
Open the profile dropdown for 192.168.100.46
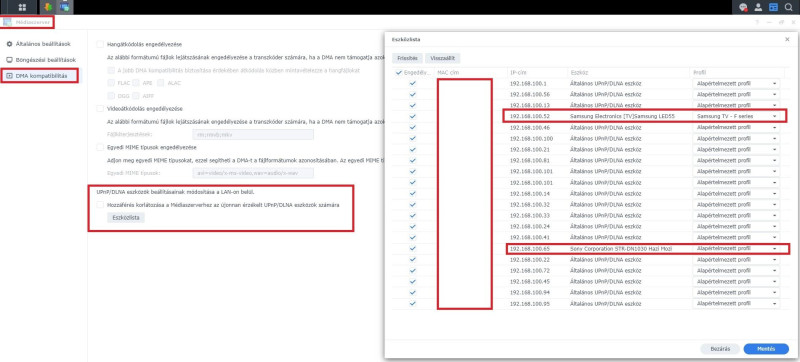point(736,127)
